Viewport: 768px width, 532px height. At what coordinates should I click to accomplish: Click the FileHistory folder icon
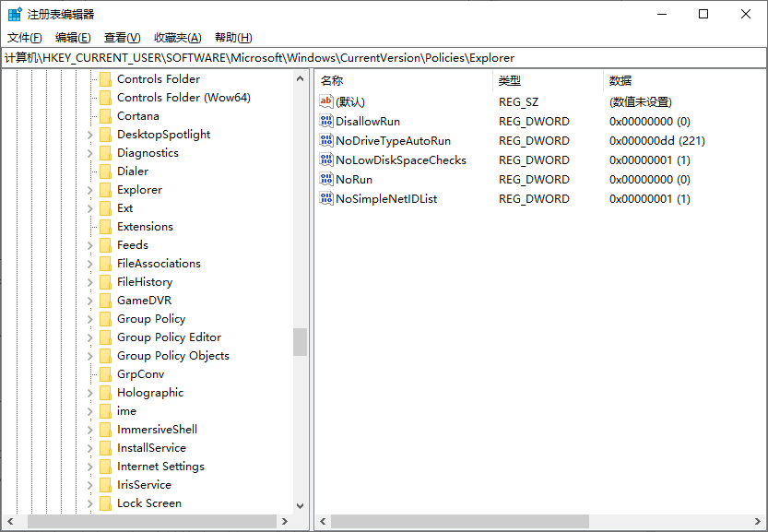pyautogui.click(x=105, y=282)
